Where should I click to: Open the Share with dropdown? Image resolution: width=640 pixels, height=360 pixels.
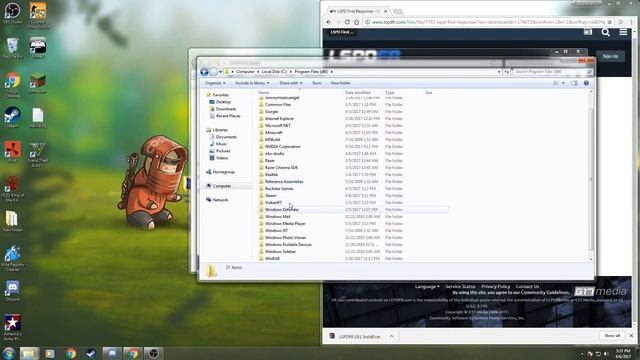291,83
